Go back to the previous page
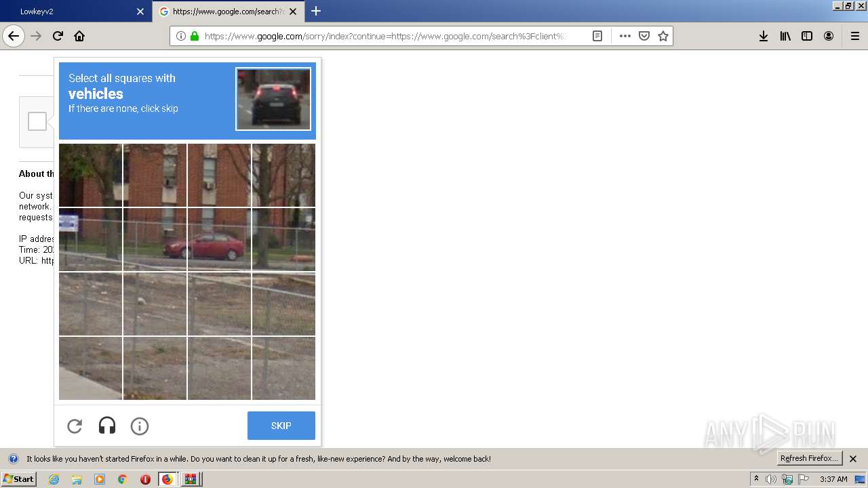The width and height of the screenshot is (868, 488). (14, 36)
